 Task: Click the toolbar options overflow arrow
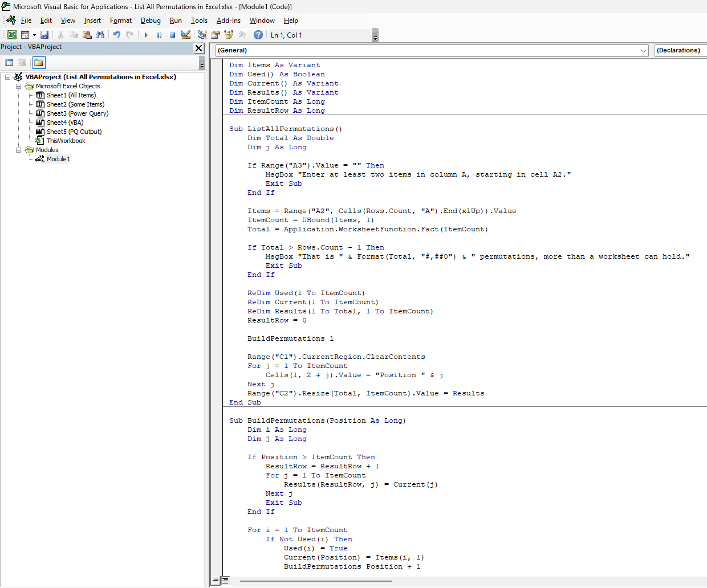(x=375, y=35)
